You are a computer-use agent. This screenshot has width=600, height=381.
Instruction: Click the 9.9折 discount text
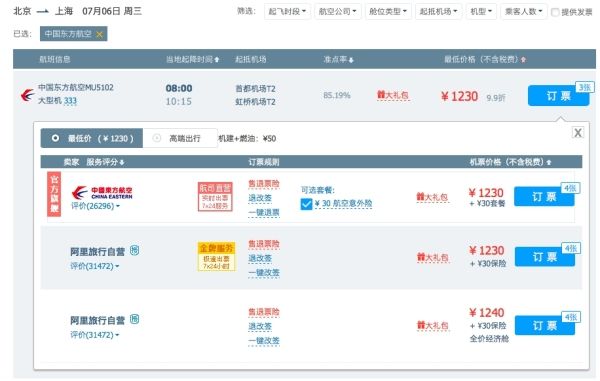[496, 98]
